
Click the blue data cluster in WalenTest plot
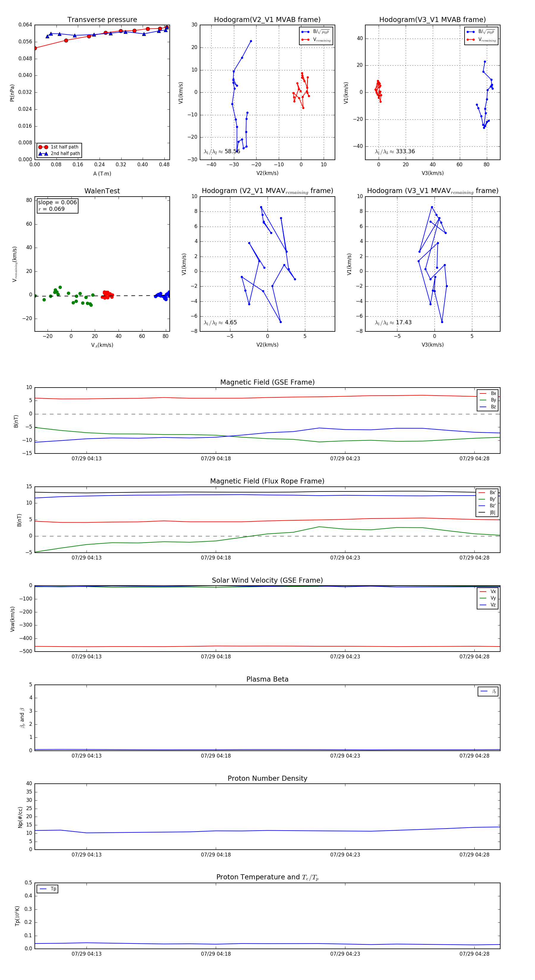[163, 295]
